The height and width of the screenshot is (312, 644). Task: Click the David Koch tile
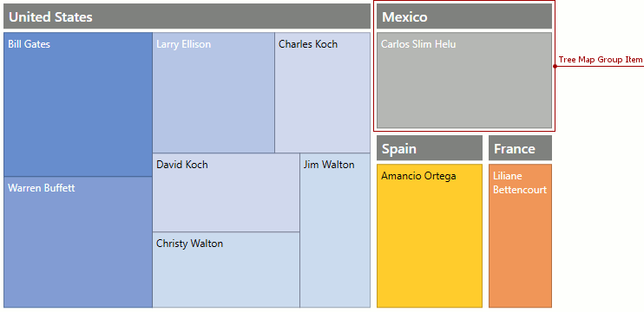(226, 192)
